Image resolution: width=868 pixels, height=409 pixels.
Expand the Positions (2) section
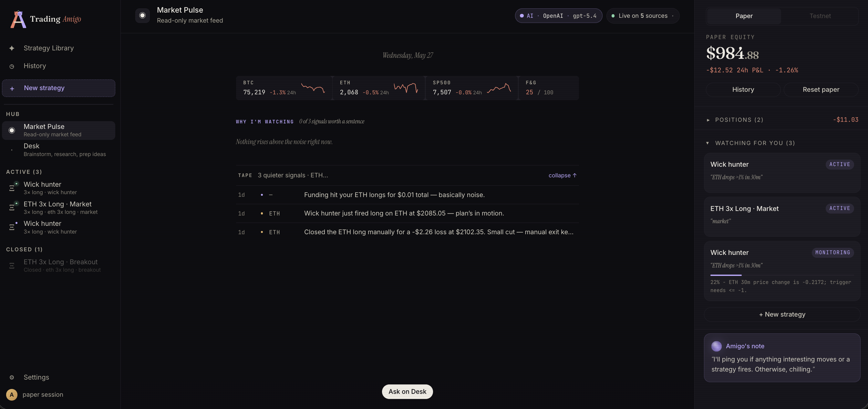coord(782,120)
